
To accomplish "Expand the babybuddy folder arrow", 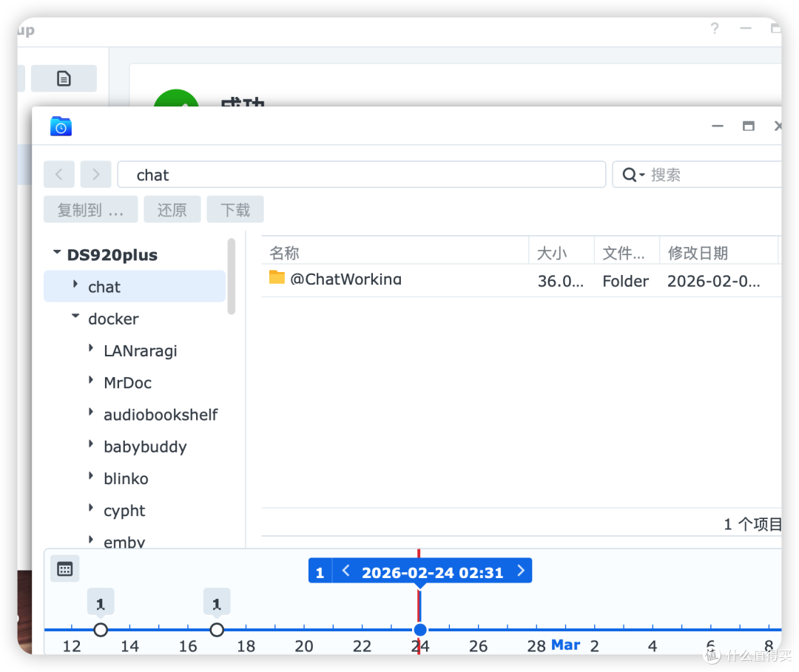I will tap(91, 444).
